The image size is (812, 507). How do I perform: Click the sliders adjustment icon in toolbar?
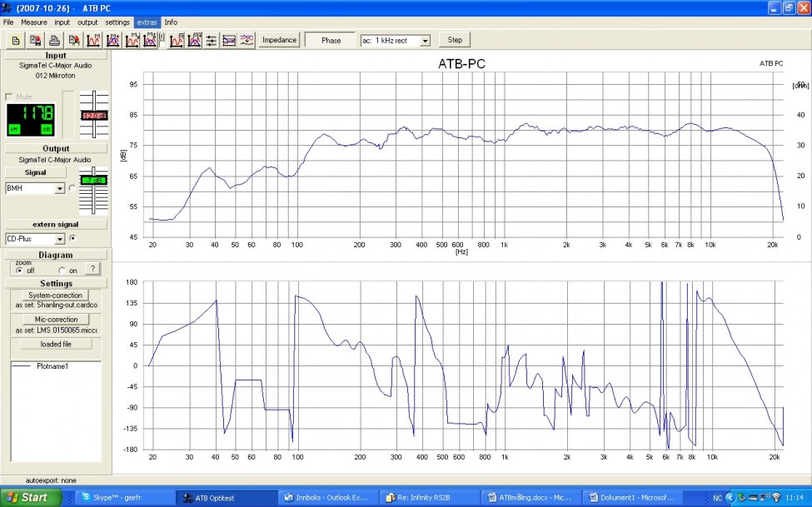[x=212, y=40]
